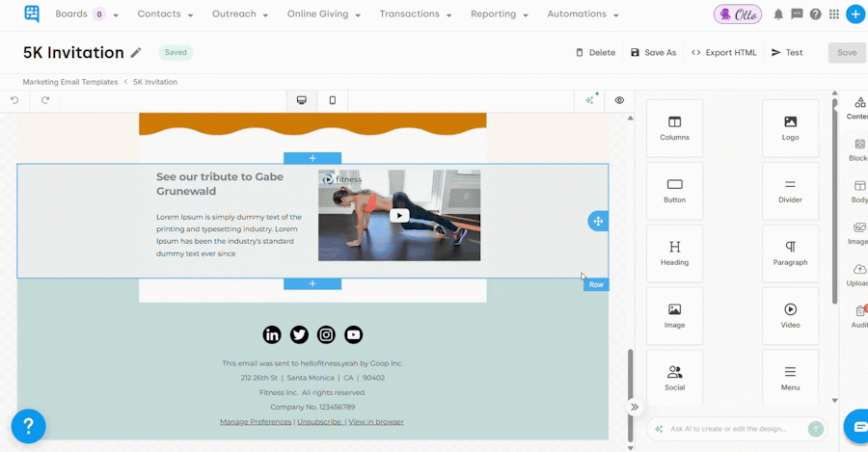The image size is (868, 452).
Task: Open the floating help bubble bottom-left
Action: (28, 426)
